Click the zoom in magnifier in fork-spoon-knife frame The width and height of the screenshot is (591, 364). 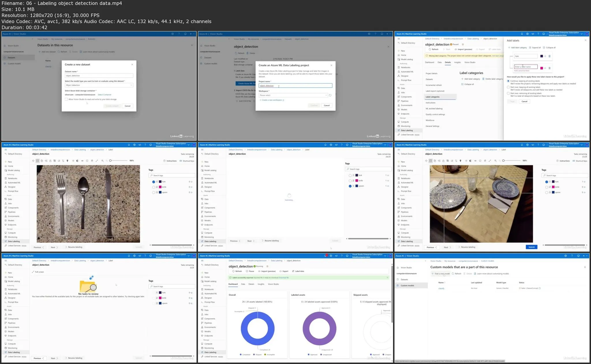102,161
